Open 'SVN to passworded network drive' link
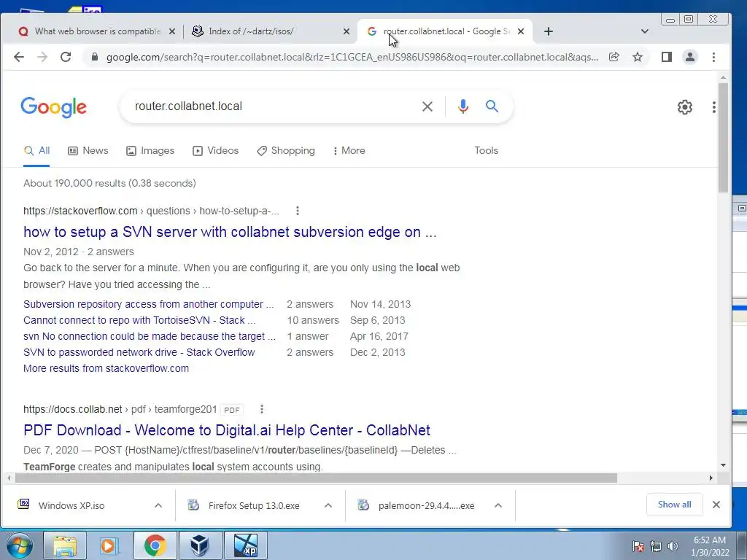Image resolution: width=747 pixels, height=560 pixels. (x=139, y=352)
